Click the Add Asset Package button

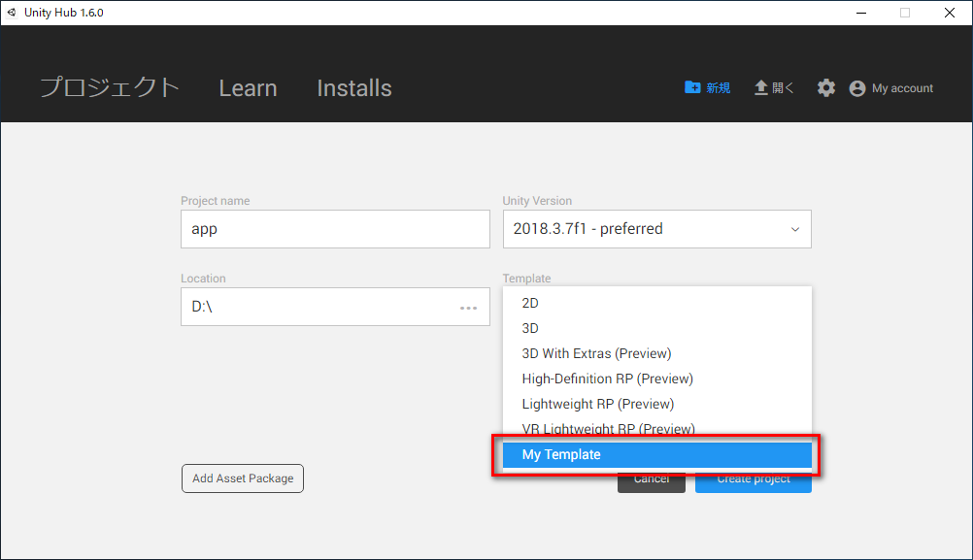(243, 478)
